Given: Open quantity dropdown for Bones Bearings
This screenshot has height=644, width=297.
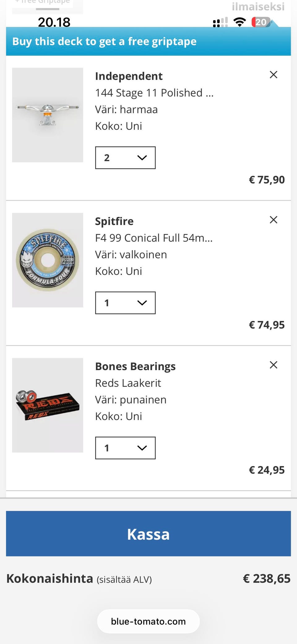Looking at the screenshot, I should point(125,448).
